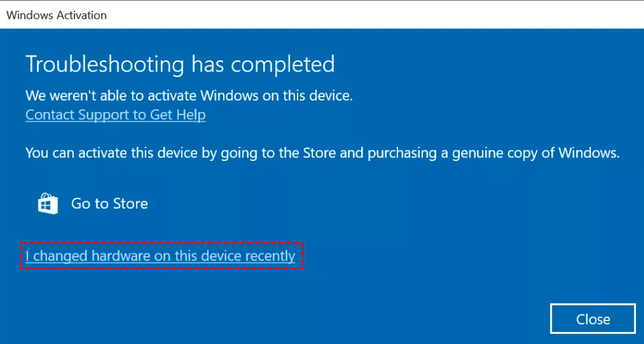Image resolution: width=644 pixels, height=344 pixels.
Task: Click the red dashed highlighted hardware link
Action: tap(160, 255)
